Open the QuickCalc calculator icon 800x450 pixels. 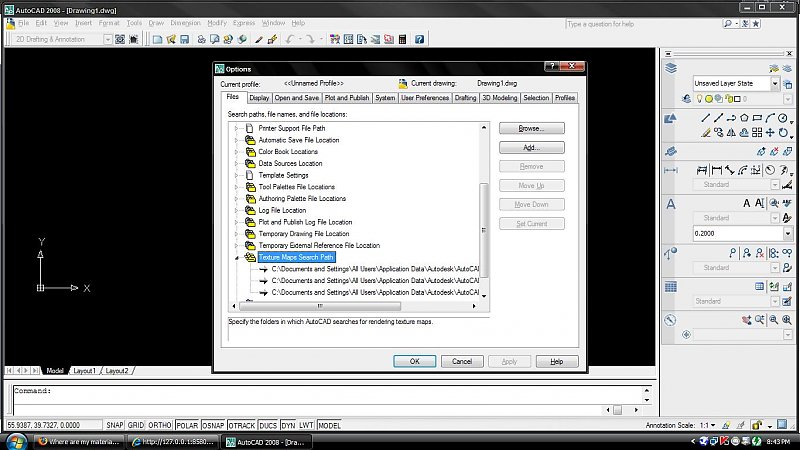(403, 39)
